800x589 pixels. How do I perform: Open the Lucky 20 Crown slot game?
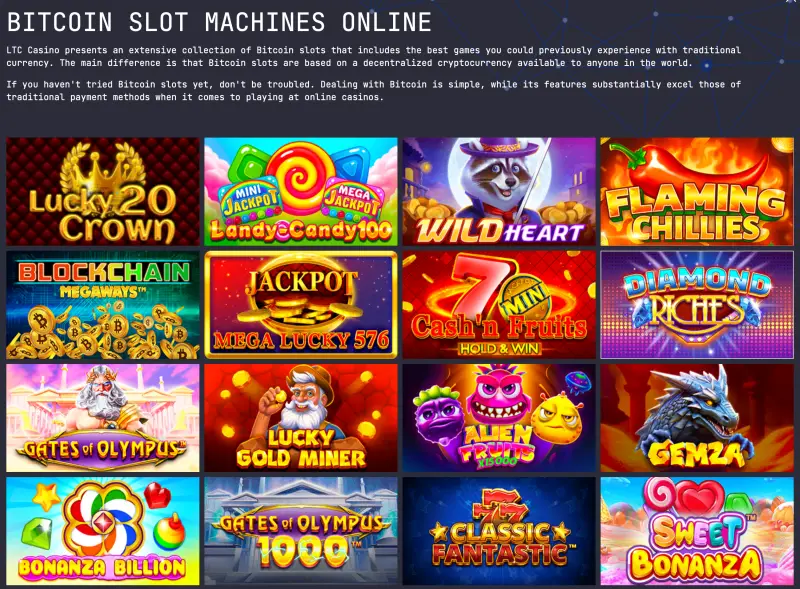[103, 191]
